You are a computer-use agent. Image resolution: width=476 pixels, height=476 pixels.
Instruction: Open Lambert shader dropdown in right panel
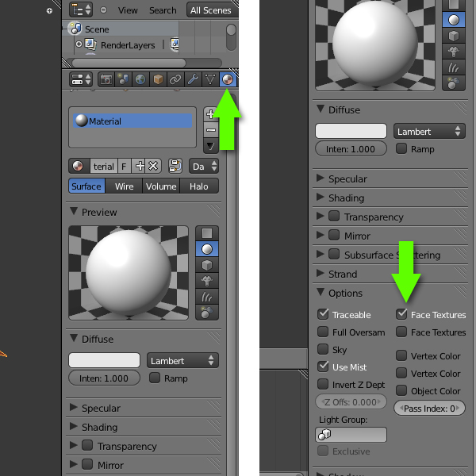(429, 131)
